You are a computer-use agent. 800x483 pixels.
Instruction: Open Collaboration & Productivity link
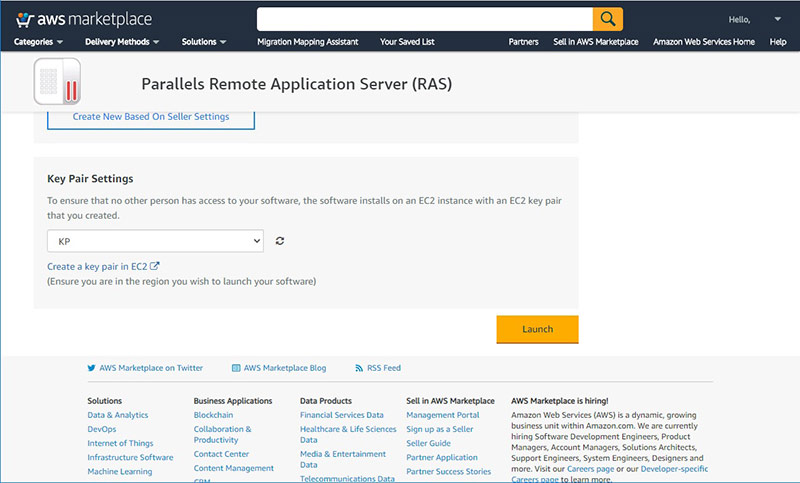point(222,435)
